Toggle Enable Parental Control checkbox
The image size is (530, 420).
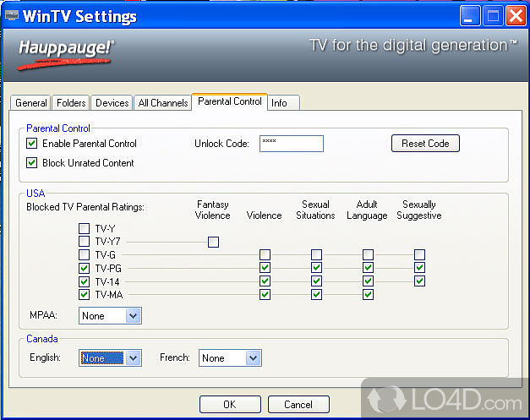32,144
